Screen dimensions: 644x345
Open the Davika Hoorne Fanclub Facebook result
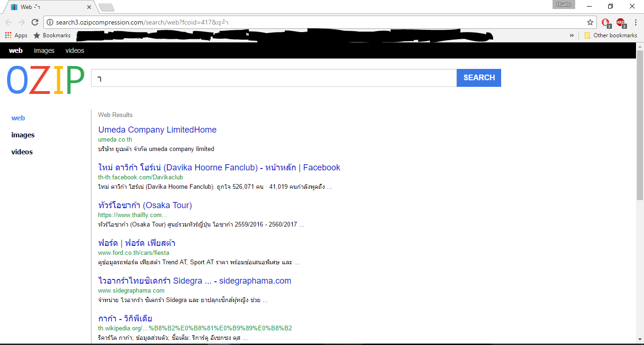coord(219,168)
